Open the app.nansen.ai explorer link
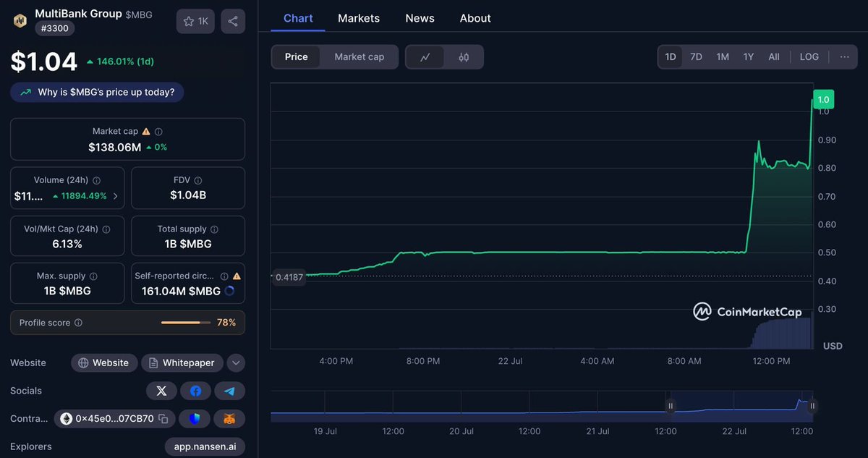The height and width of the screenshot is (458, 868). 205,446
